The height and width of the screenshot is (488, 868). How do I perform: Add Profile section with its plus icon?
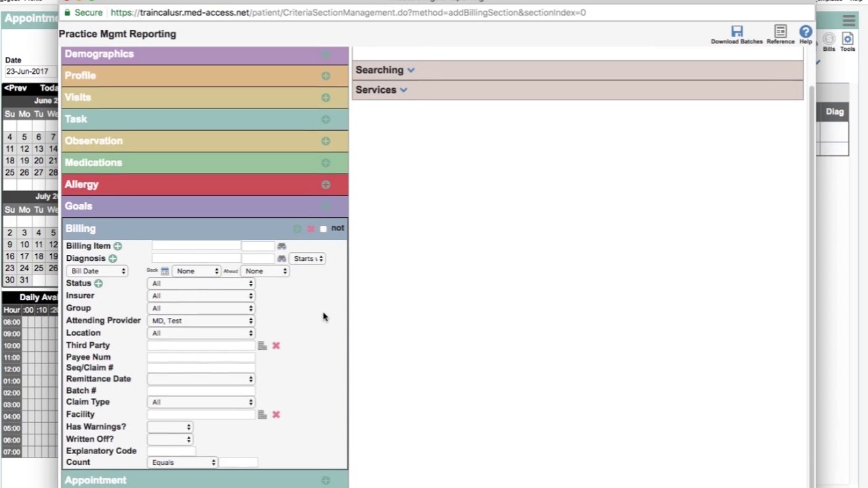325,76
